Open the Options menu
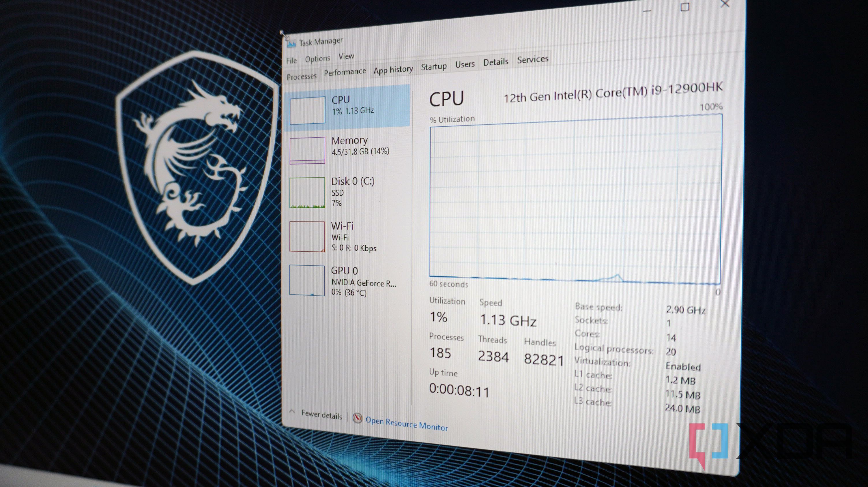The image size is (868, 487). tap(317, 58)
